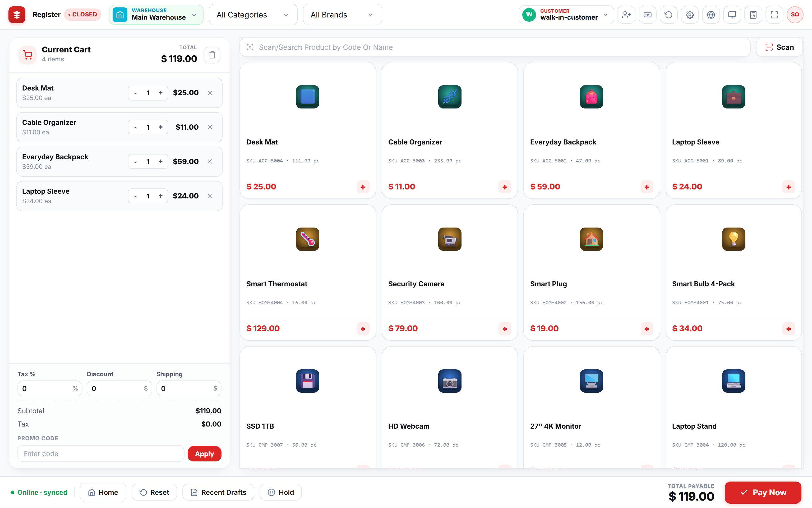Remove Desk Mat from cart
Viewport: 812px width, 508px height.
point(210,93)
